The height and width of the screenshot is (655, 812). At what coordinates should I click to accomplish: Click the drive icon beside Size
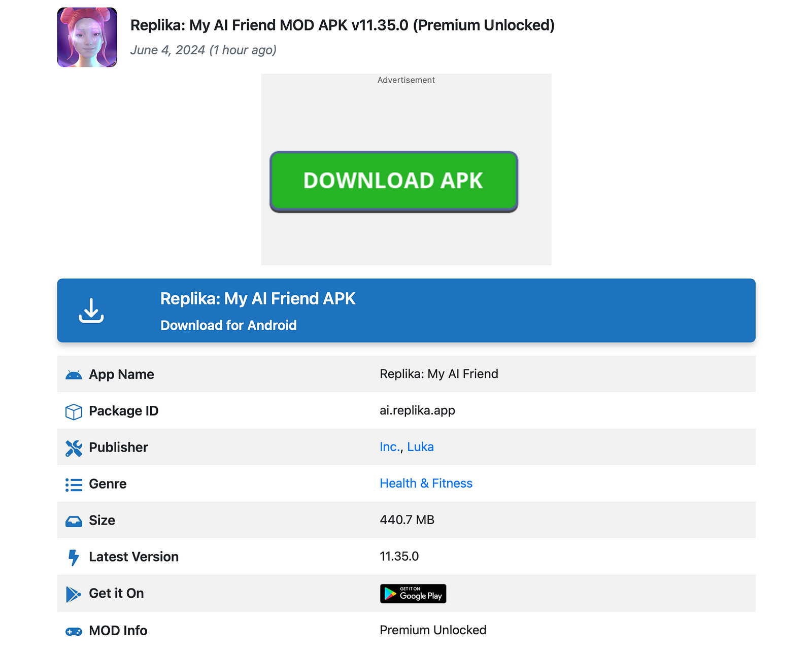74,521
